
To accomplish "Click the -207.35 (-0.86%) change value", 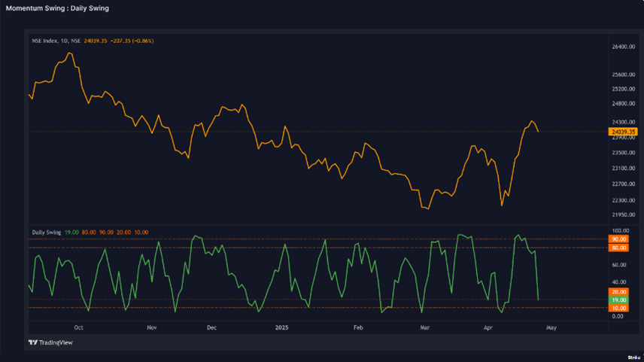I will (x=131, y=40).
